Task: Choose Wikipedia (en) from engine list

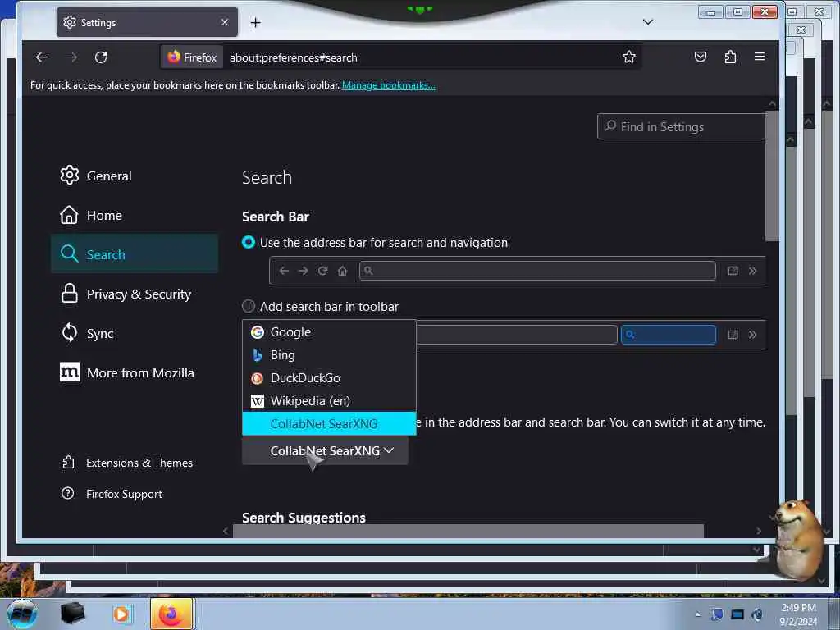Action: 329,401
